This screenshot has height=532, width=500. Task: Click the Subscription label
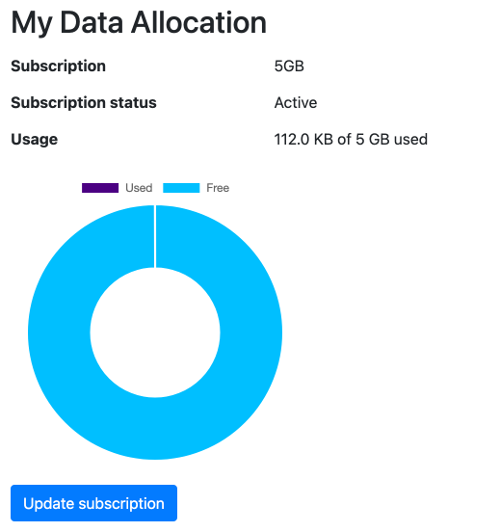[58, 66]
